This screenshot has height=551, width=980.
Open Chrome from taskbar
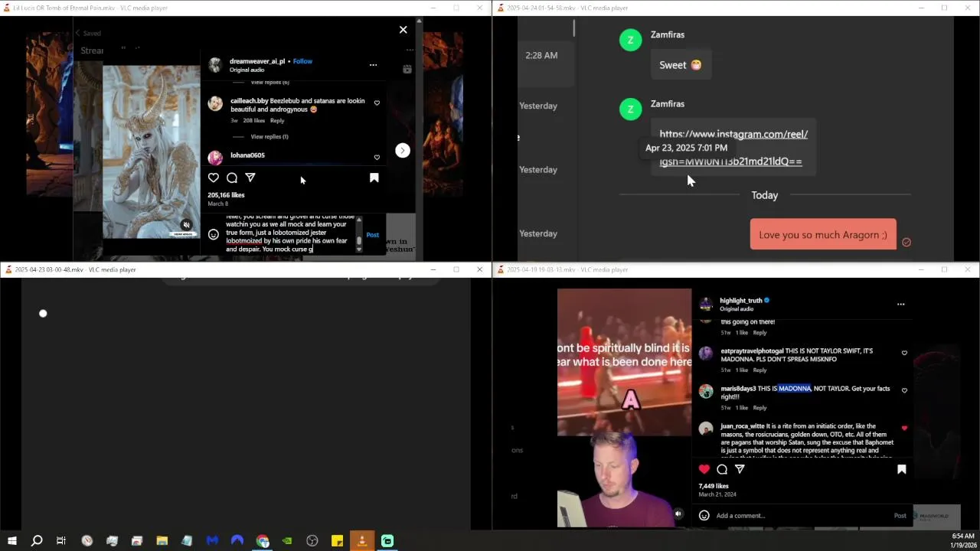(263, 541)
